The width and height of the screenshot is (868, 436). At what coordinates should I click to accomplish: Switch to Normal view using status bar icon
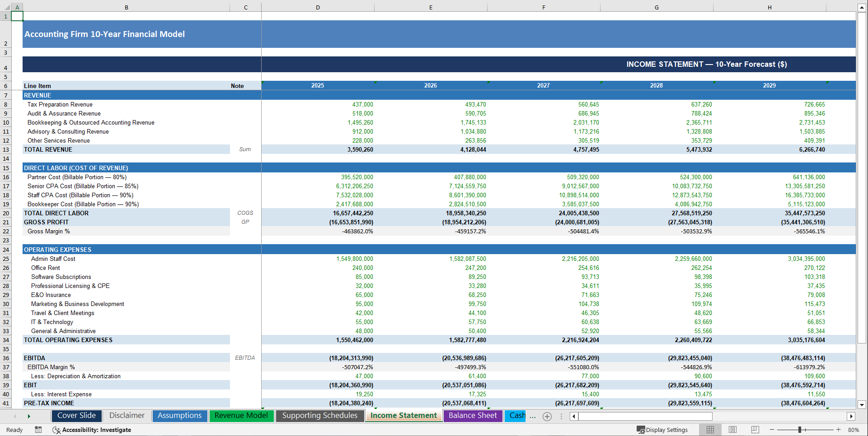click(x=710, y=430)
